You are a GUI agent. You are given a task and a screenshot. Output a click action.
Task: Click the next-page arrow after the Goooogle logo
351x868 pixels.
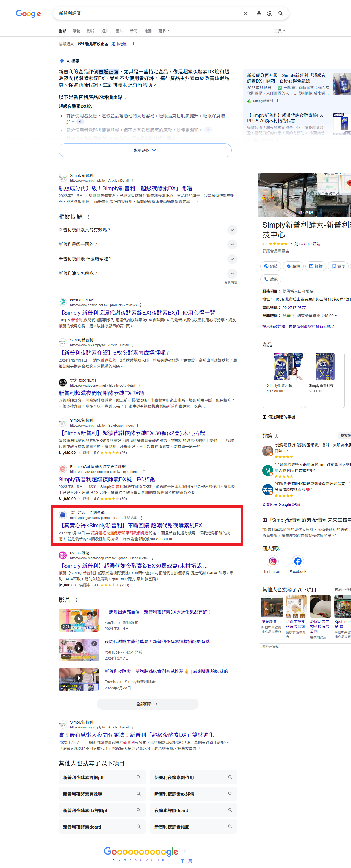[x=185, y=851]
